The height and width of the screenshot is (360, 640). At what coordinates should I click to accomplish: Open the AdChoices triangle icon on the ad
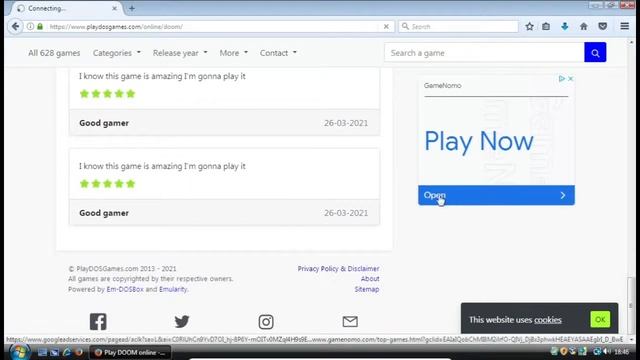click(x=562, y=78)
